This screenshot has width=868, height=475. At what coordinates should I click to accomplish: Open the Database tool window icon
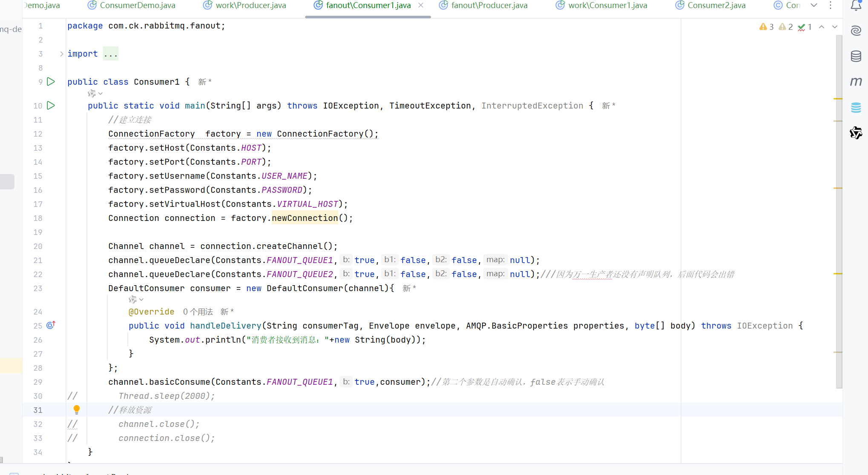[856, 56]
